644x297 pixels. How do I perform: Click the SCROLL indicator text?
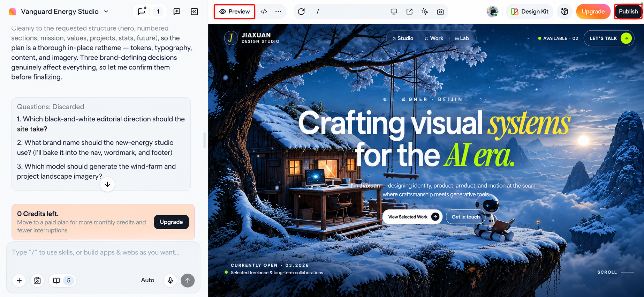coord(607,272)
